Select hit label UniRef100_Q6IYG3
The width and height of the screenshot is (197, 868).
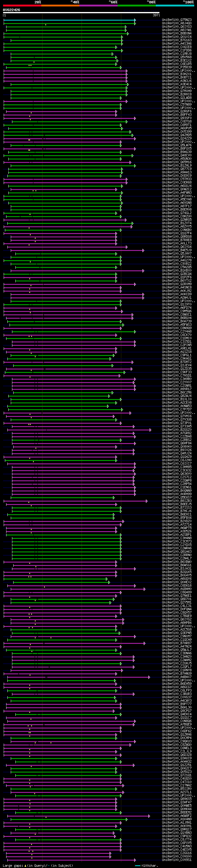pos(177,26)
